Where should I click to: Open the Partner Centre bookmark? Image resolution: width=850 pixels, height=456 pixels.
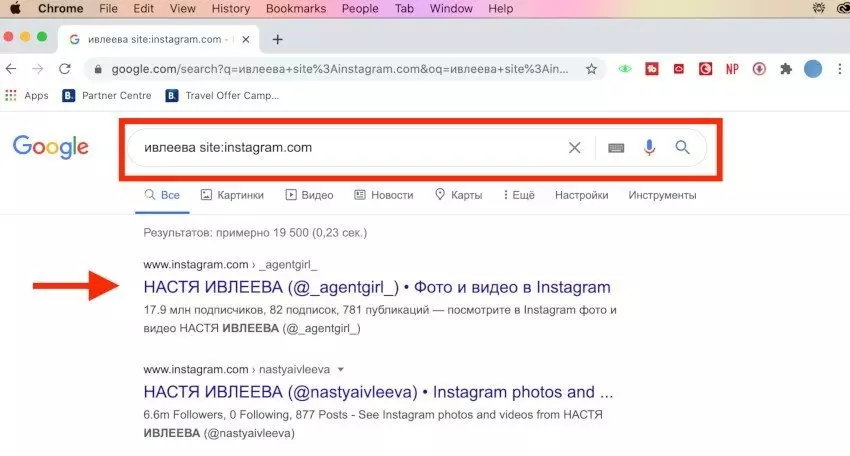[107, 95]
